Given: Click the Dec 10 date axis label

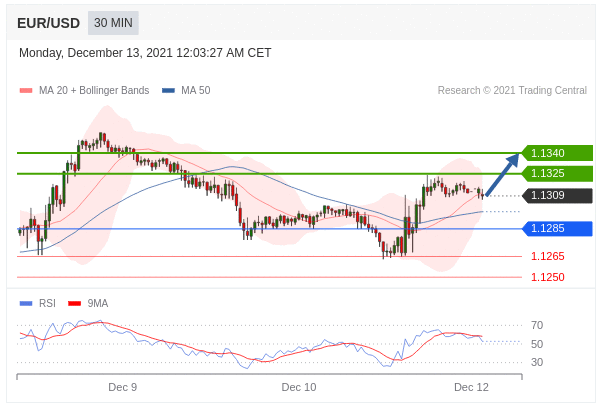Looking at the screenshot, I should click(299, 387).
